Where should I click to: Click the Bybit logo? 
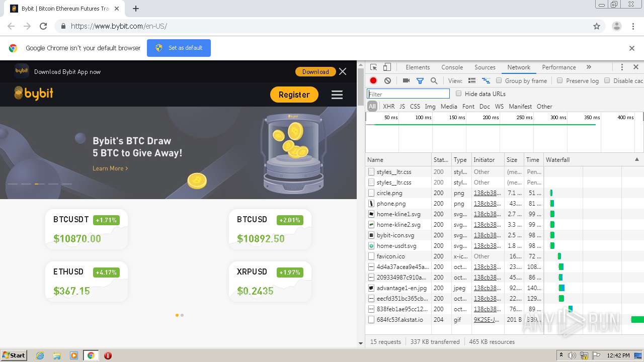pyautogui.click(x=34, y=94)
